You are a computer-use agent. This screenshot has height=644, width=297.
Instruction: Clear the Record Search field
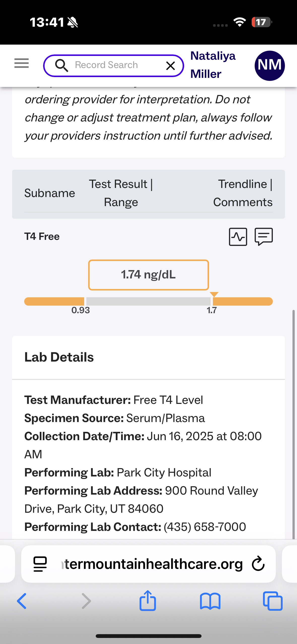171,66
